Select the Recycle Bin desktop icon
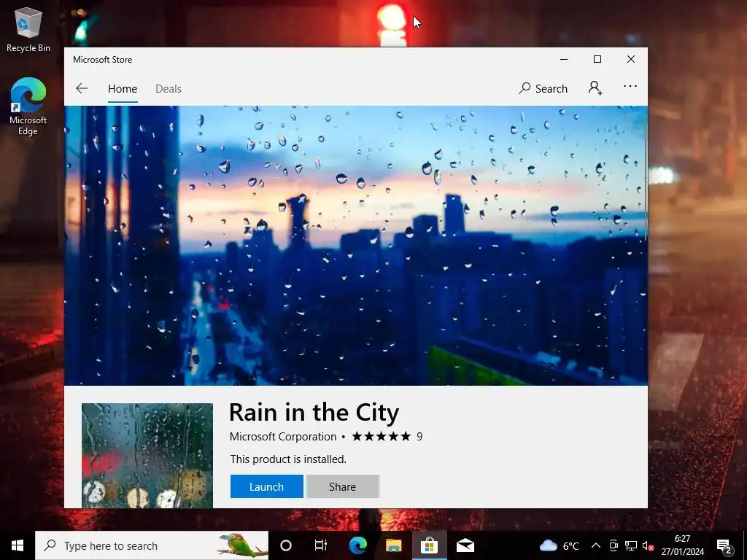Viewport: 747px width, 560px height. pyautogui.click(x=28, y=29)
